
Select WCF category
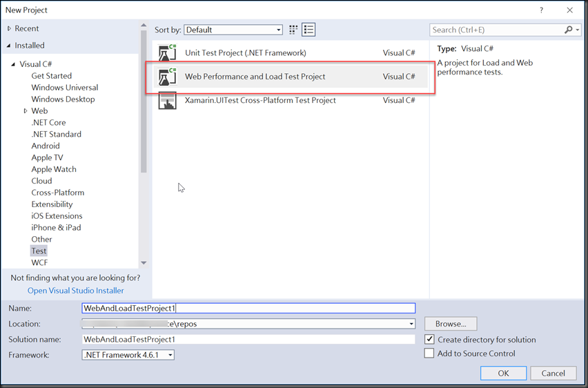39,262
